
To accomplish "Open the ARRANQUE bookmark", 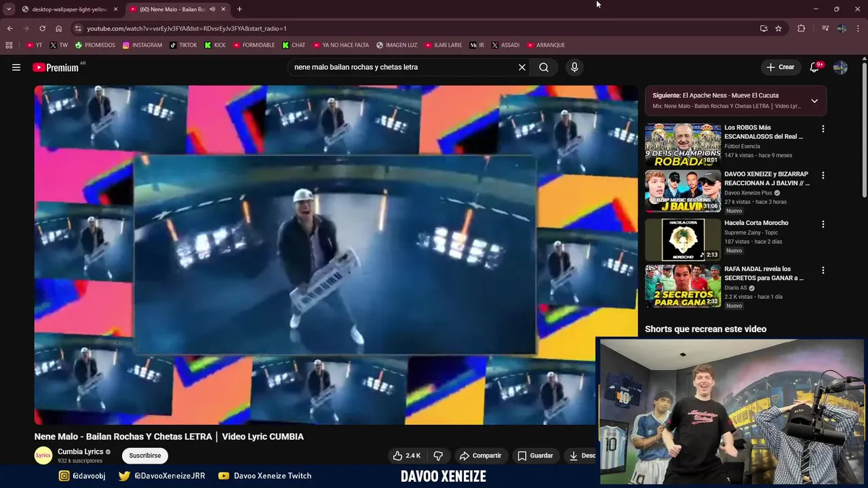I will (546, 45).
